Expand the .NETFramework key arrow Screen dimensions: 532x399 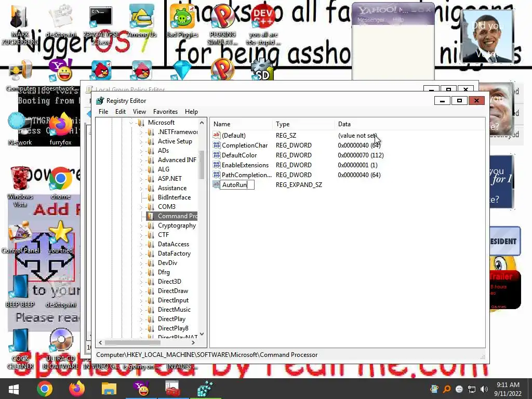pyautogui.click(x=141, y=132)
